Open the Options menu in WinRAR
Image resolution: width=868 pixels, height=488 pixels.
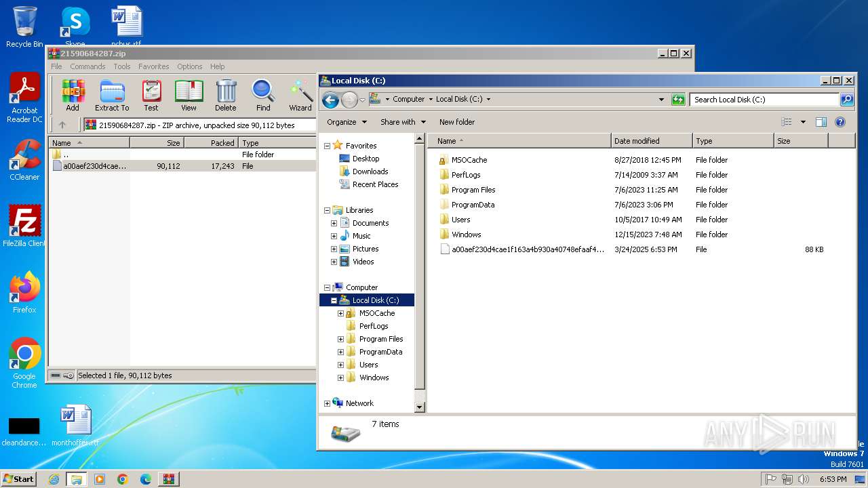pyautogui.click(x=190, y=66)
